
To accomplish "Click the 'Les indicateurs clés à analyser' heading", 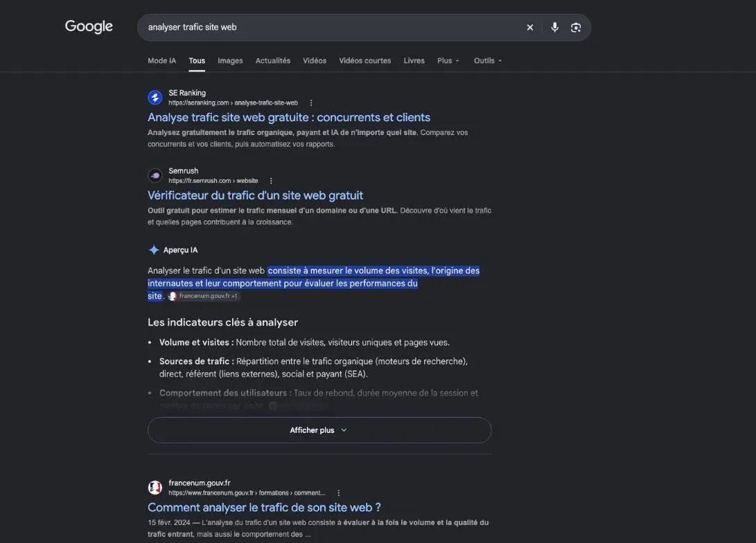I will click(x=222, y=322).
